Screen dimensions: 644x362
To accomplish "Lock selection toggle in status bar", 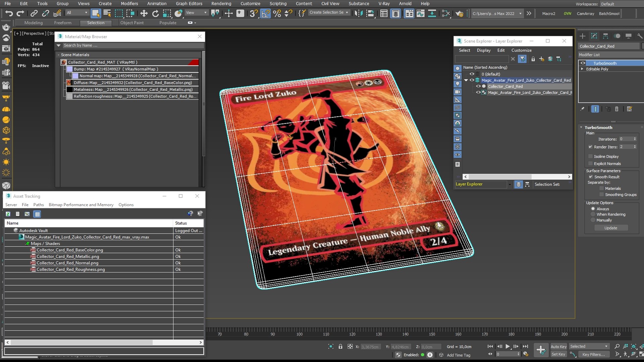I will [x=340, y=347].
